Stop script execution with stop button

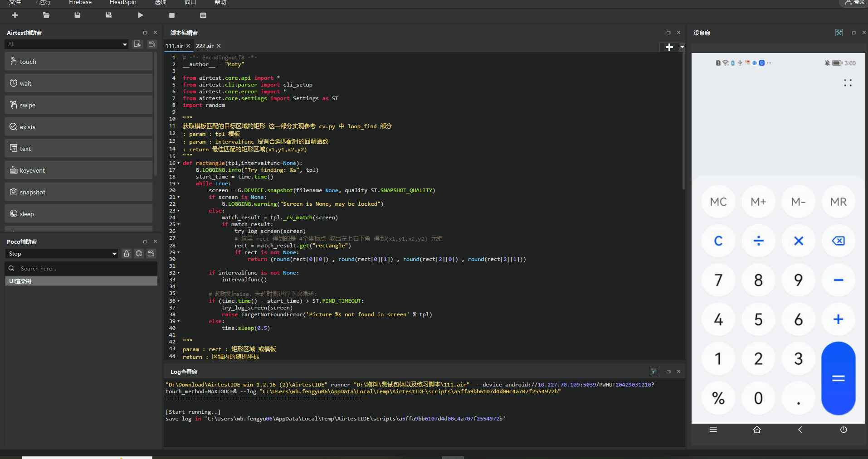pyautogui.click(x=172, y=15)
